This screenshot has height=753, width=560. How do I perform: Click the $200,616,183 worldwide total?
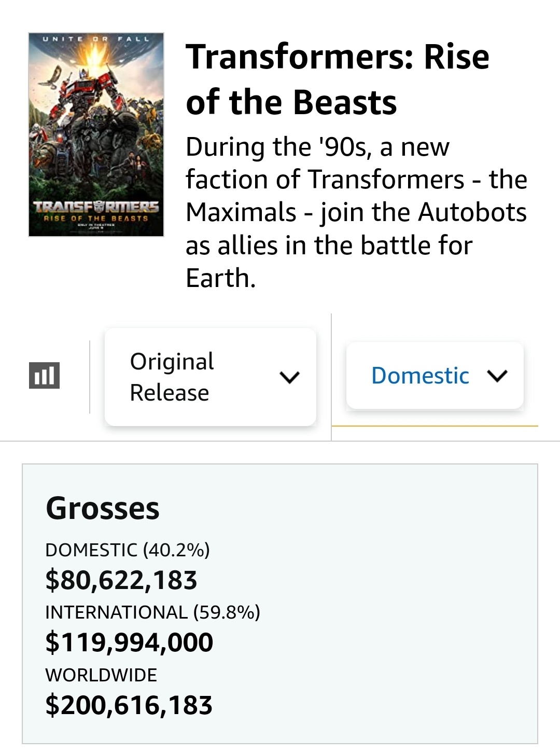pos(129,705)
